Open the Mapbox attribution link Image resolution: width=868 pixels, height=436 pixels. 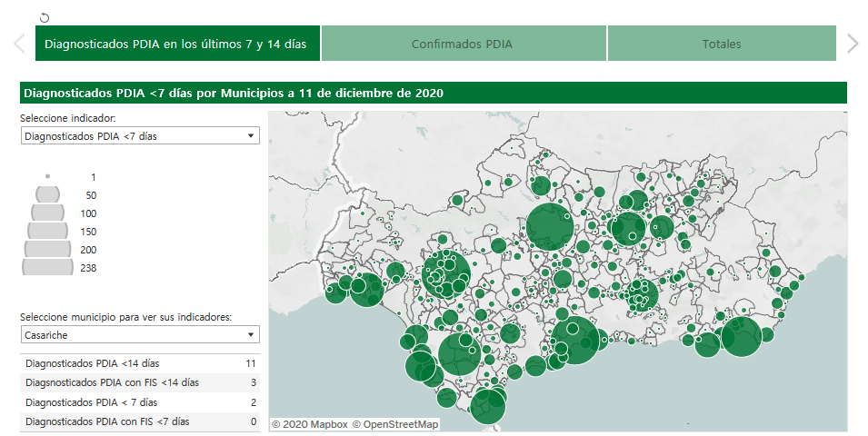[309, 424]
